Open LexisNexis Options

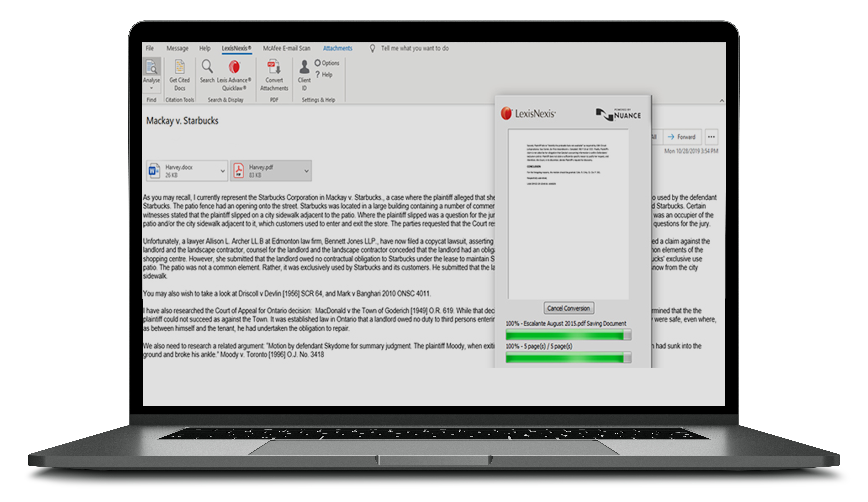[x=327, y=63]
